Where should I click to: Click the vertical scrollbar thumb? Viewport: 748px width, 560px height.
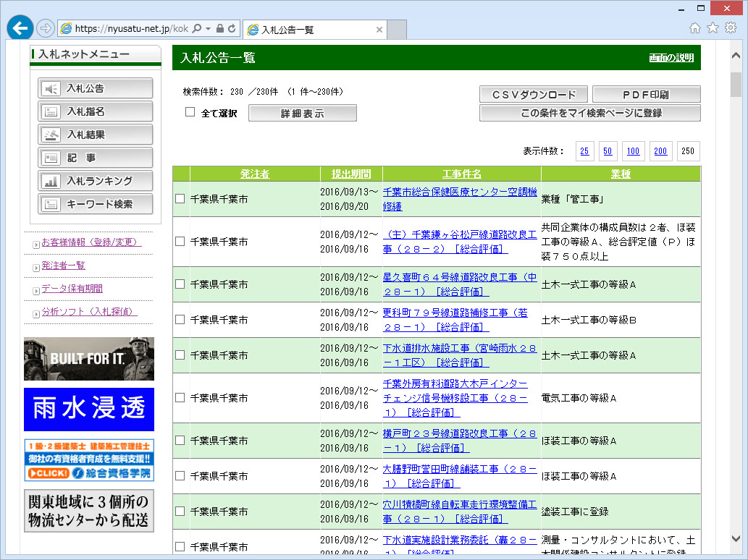[736, 84]
